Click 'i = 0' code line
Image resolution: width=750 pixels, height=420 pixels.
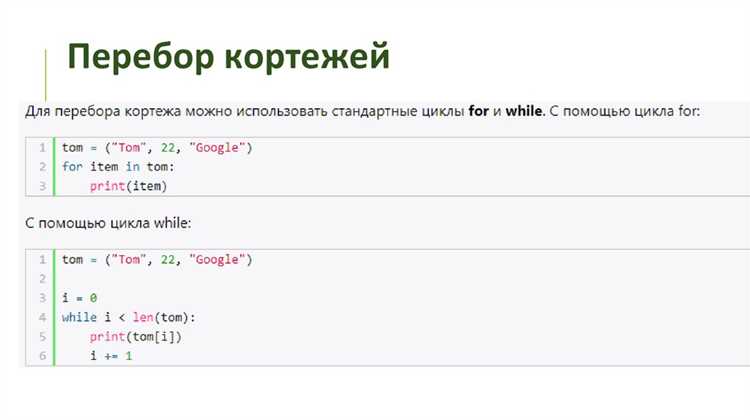tap(79, 298)
